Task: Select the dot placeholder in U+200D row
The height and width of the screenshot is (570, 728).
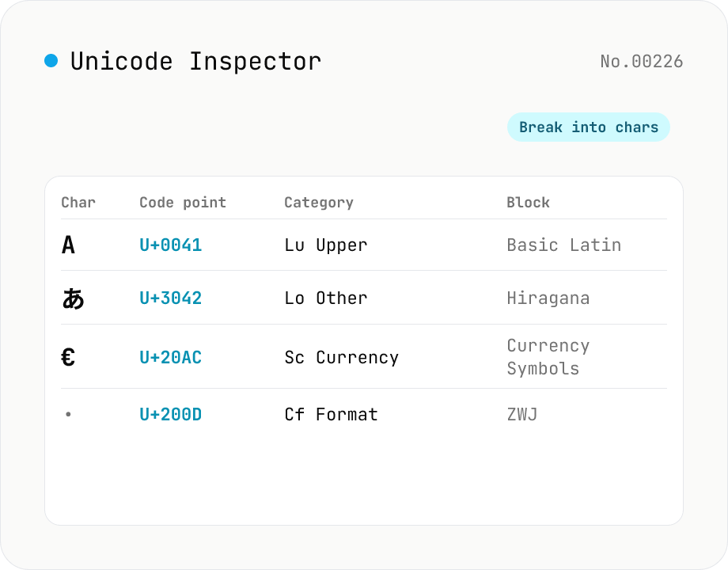Action: pyautogui.click(x=68, y=414)
